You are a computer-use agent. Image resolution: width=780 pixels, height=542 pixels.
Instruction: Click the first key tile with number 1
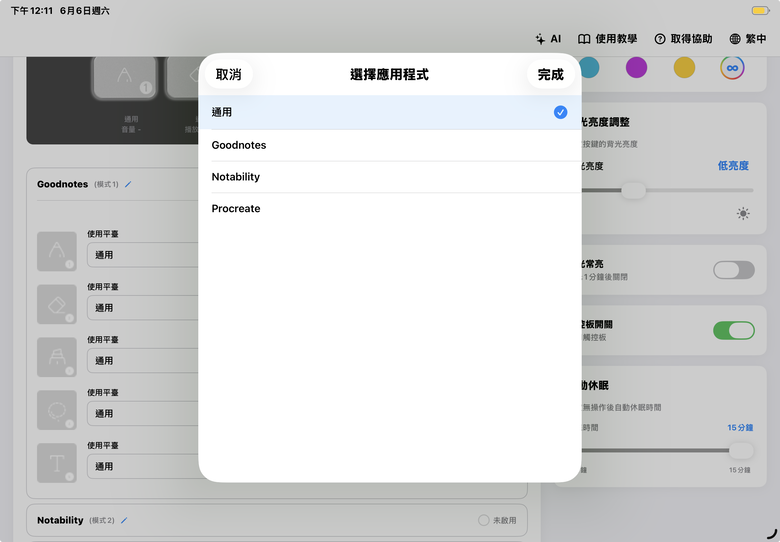click(x=124, y=77)
